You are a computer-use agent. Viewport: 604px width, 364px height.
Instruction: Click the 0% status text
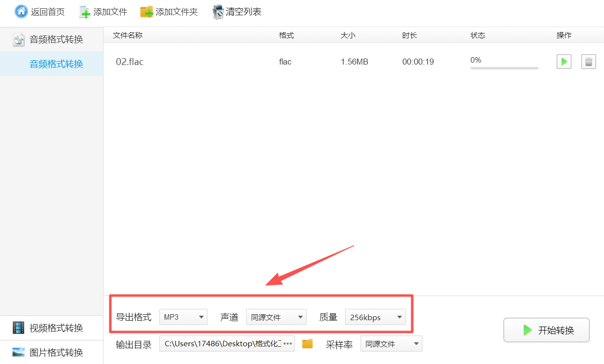pyautogui.click(x=476, y=60)
